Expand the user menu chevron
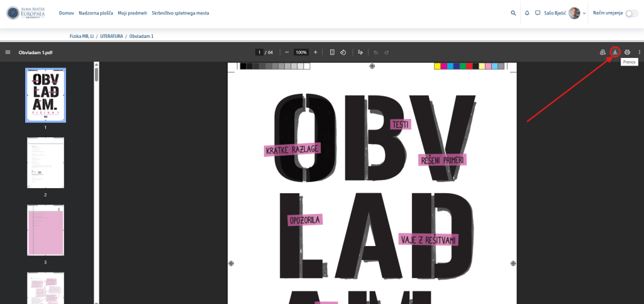The width and height of the screenshot is (644, 304). [584, 14]
